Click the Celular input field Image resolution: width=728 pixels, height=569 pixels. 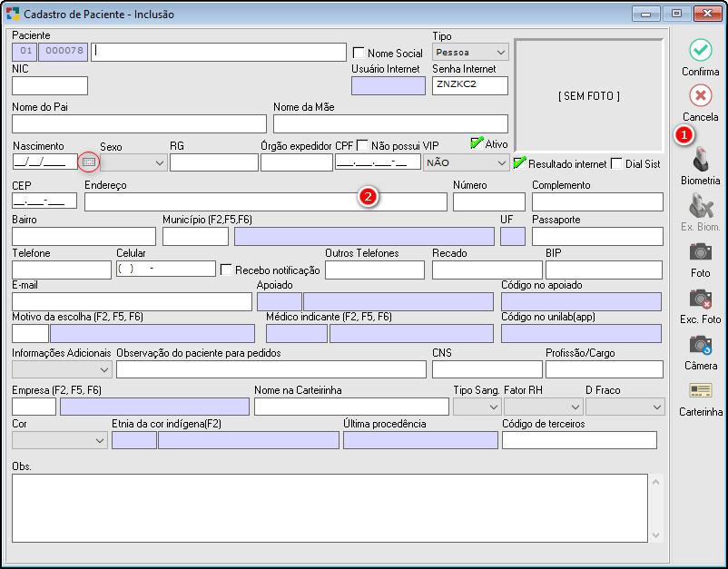click(x=166, y=269)
